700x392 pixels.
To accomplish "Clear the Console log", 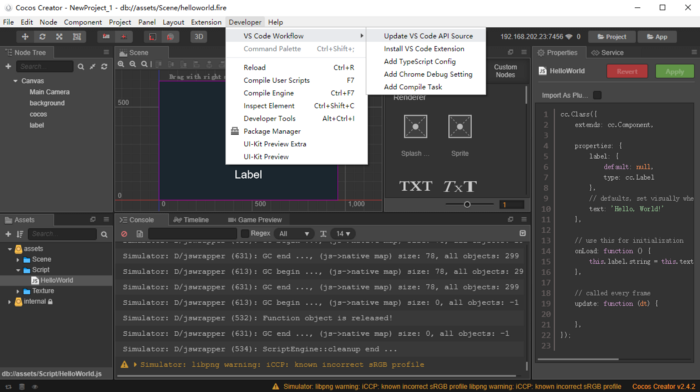I will click(124, 234).
